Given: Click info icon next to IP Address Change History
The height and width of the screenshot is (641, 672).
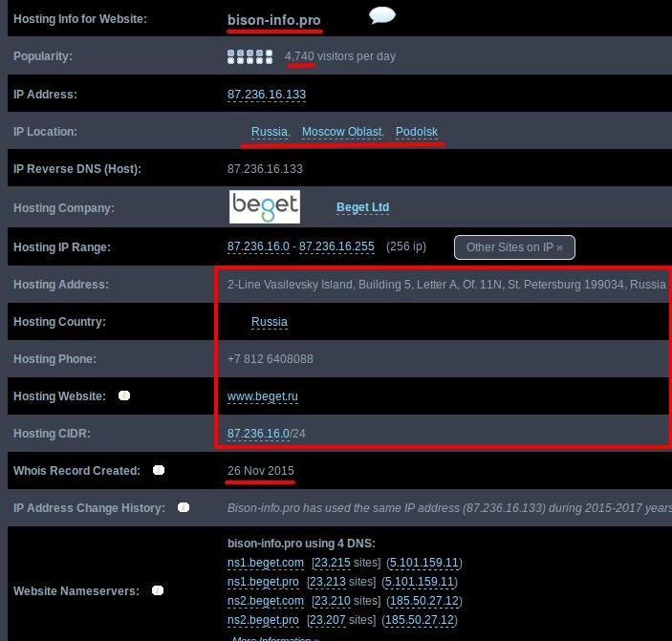Looking at the screenshot, I should point(184,507).
